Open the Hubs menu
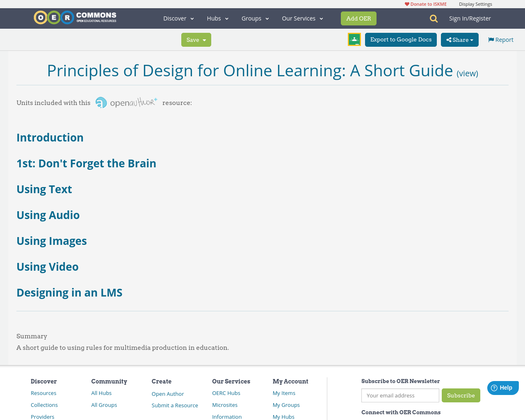 click(x=217, y=18)
